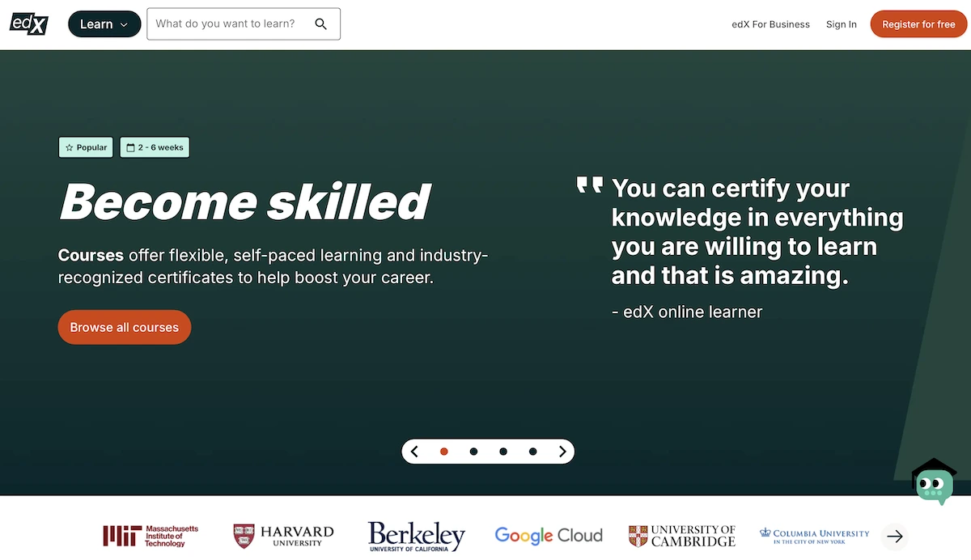This screenshot has height=560, width=971.
Task: Click the Sign In link
Action: point(841,24)
